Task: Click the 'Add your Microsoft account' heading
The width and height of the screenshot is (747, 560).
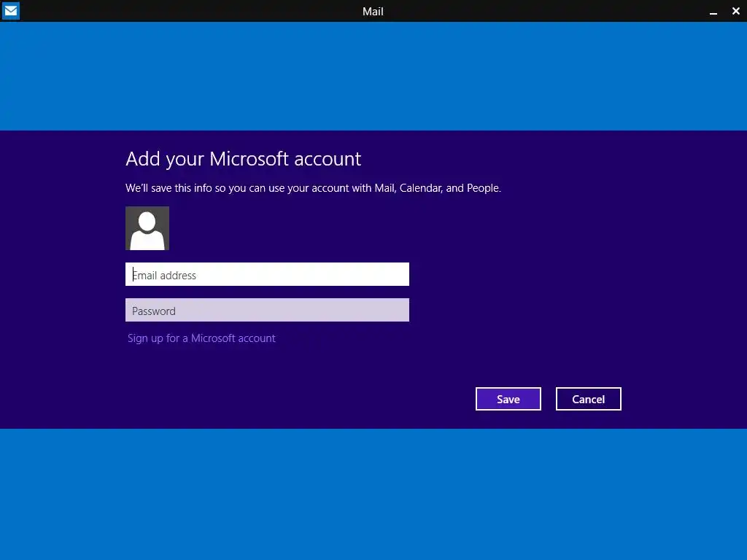Action: point(244,159)
